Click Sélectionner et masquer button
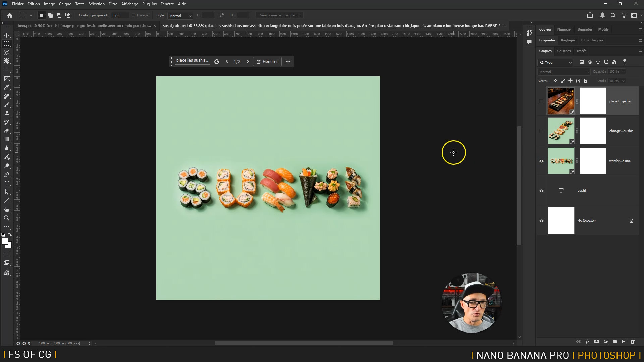Image resolution: width=644 pixels, height=362 pixels. coord(279,15)
